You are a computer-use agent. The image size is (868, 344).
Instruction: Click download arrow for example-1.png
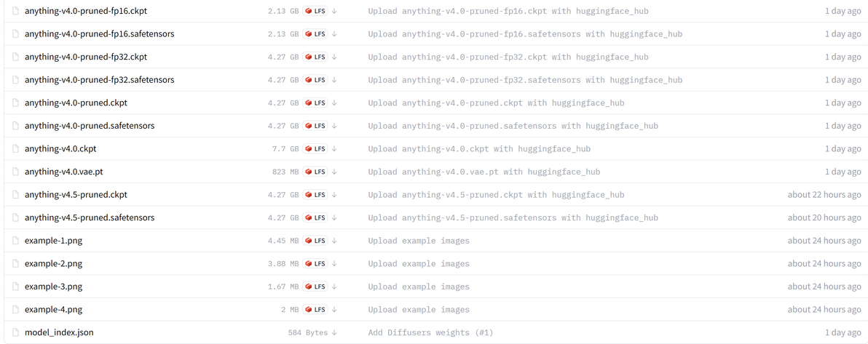[x=334, y=241]
